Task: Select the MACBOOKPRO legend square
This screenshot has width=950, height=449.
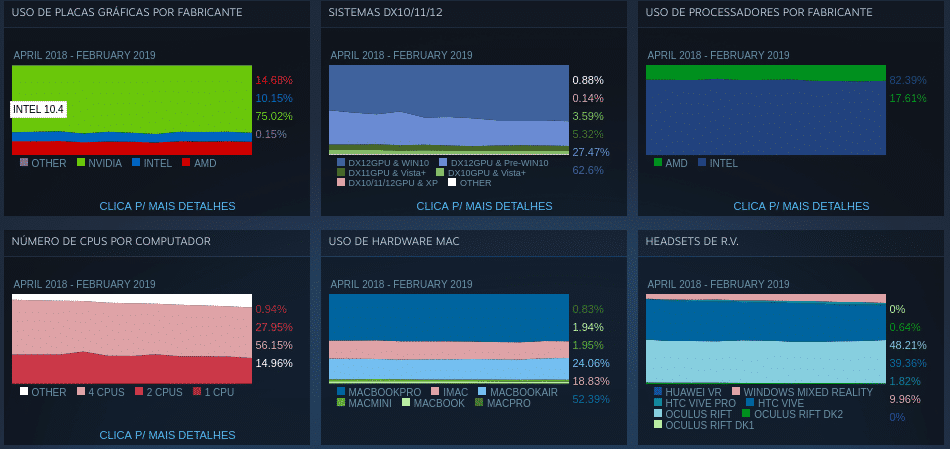Action: coord(340,392)
